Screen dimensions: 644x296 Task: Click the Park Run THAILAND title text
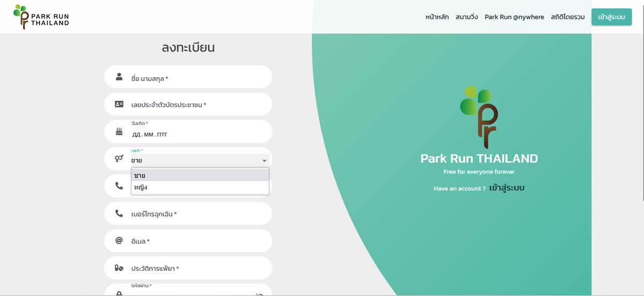click(479, 159)
